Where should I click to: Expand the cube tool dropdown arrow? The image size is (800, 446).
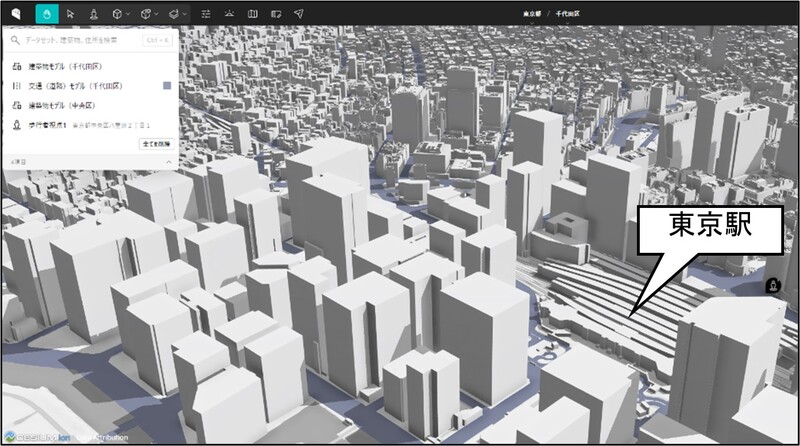coord(130,14)
